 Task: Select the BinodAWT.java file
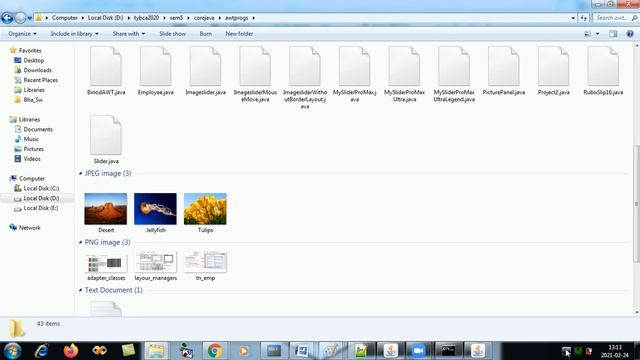(106, 71)
